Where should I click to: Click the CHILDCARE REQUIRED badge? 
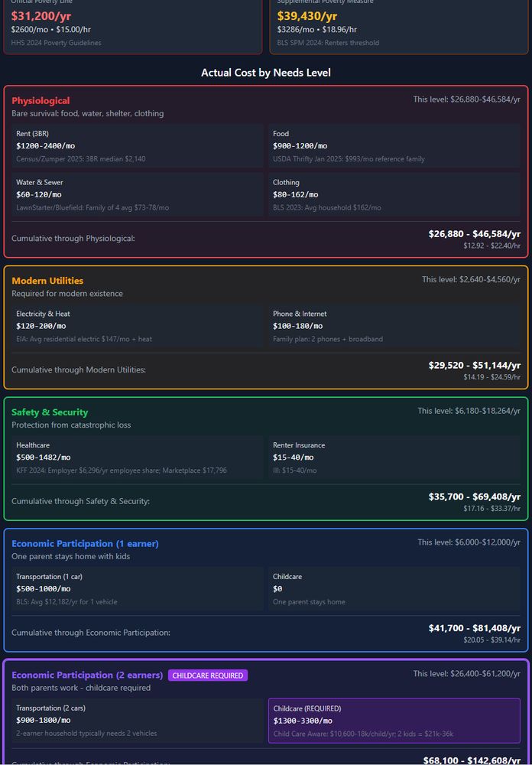pyautogui.click(x=208, y=675)
